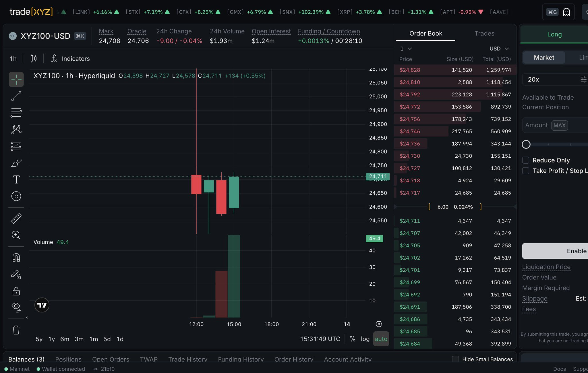This screenshot has width=588, height=373.
Task: Tick the Take Profit / Stop Loss checkbox
Action: 526,171
